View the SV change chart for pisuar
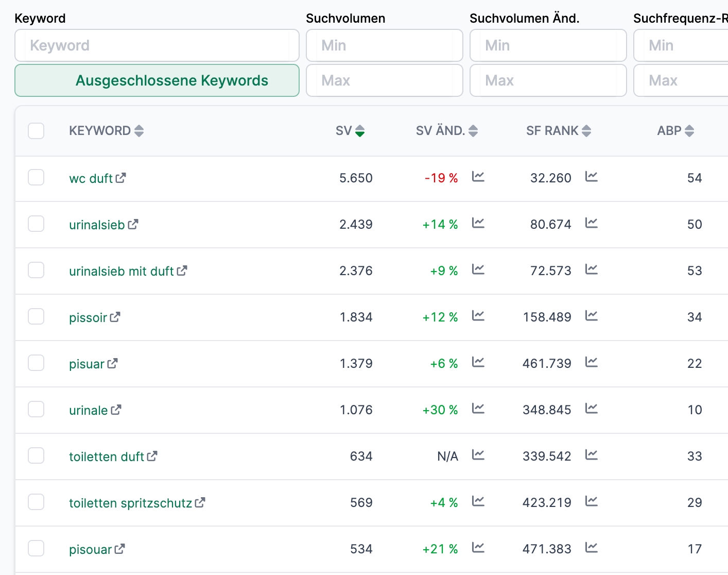The height and width of the screenshot is (575, 728). (478, 362)
